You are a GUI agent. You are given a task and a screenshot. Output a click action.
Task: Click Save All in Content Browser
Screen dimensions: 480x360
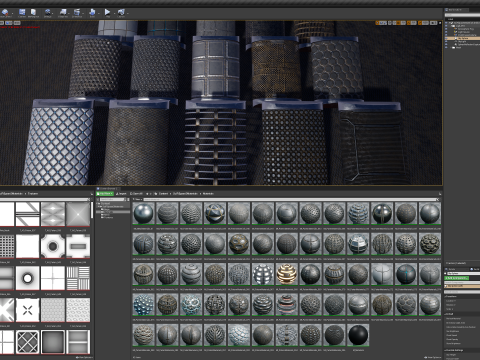[137, 194]
